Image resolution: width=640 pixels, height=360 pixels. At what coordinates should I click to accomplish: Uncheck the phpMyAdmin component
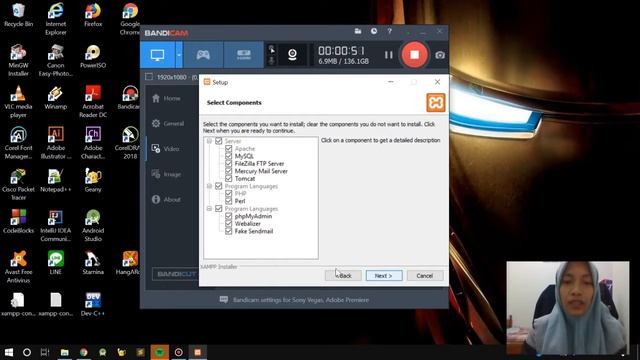[229, 216]
